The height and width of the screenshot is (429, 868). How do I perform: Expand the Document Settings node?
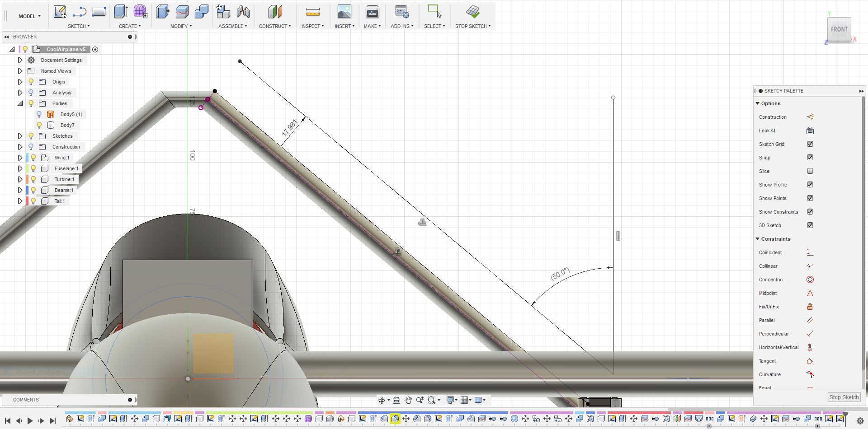tap(20, 60)
